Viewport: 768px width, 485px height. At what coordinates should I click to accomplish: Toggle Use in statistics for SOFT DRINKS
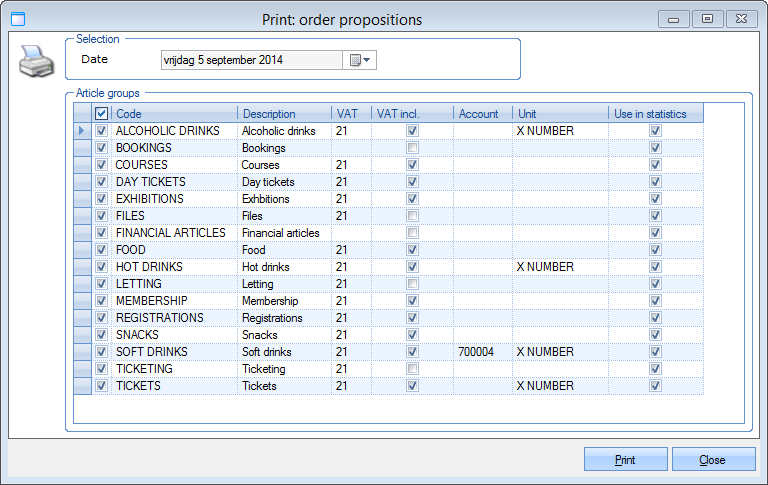tap(655, 352)
